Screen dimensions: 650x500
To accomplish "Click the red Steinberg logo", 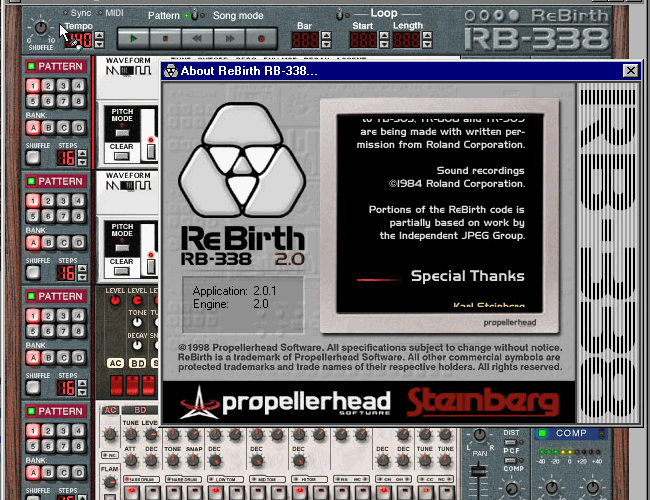I will coord(483,402).
